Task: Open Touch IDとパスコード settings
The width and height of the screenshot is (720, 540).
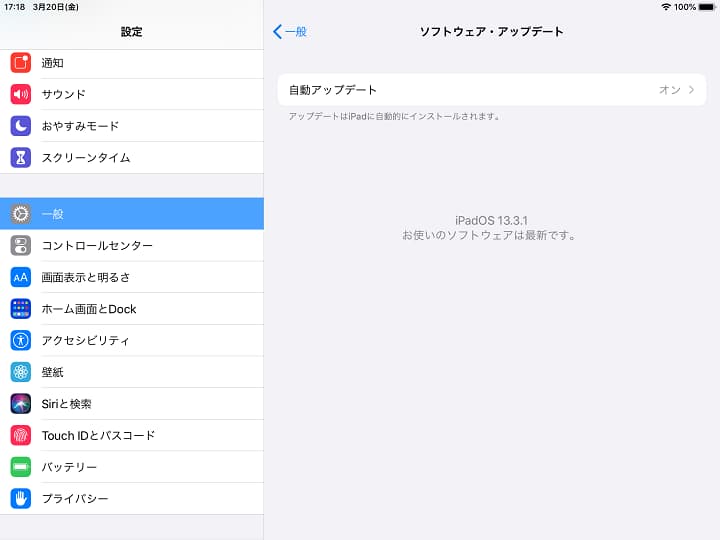Action: point(132,435)
